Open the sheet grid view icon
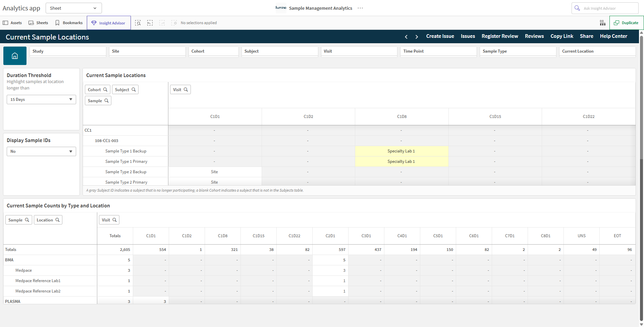Screen dimensions: 644x327 tap(603, 23)
